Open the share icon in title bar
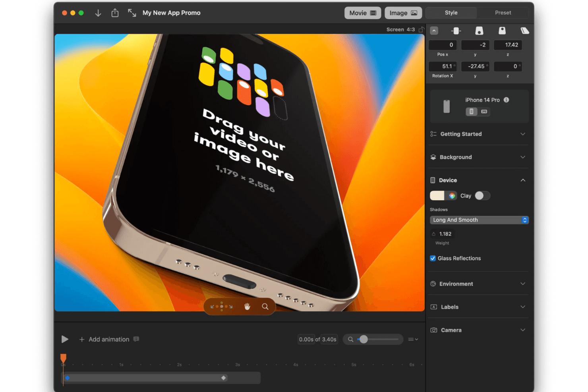This screenshot has width=588, height=392. click(x=115, y=13)
